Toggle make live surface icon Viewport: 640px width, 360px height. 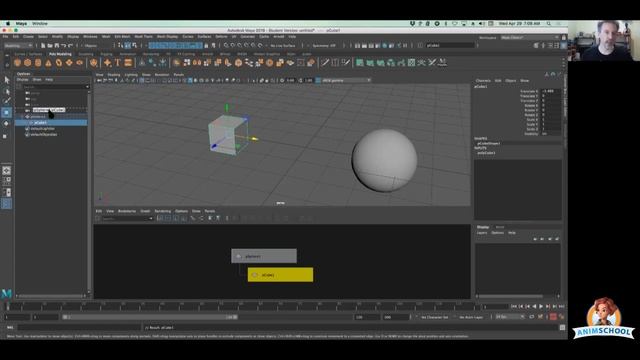pos(260,46)
